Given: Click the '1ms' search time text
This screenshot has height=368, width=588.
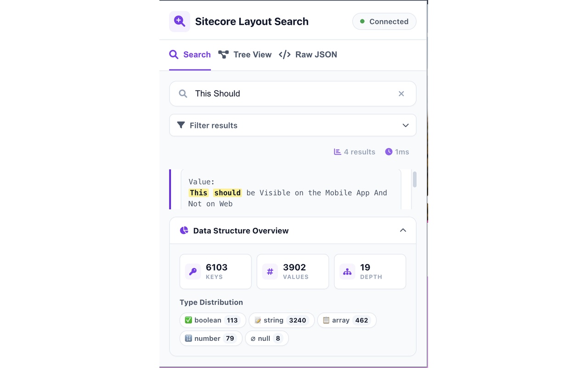Looking at the screenshot, I should coord(402,152).
